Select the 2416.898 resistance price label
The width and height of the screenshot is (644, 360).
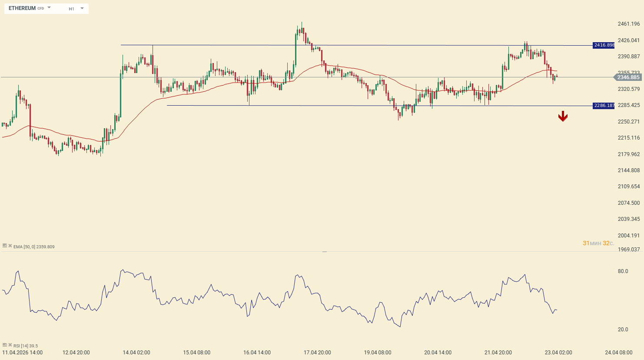pyautogui.click(x=604, y=45)
